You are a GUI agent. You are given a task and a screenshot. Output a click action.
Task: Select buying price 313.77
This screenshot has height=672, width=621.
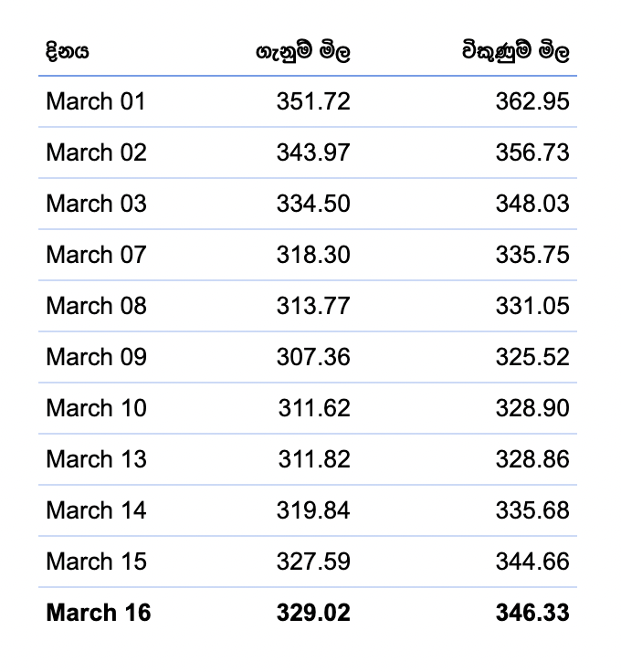[x=313, y=306]
